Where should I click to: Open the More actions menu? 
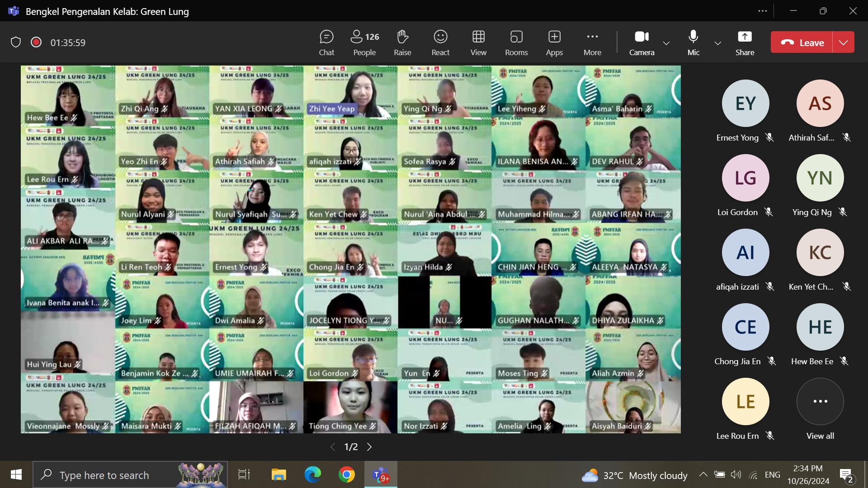tap(592, 42)
